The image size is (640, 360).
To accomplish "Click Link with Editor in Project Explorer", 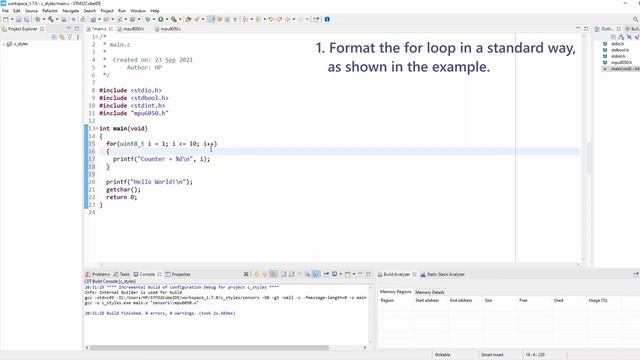I will [62, 37].
